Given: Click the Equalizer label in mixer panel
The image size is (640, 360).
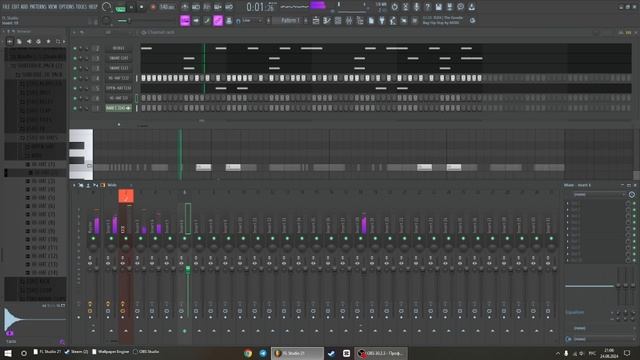Looking at the screenshot, I should (x=575, y=312).
